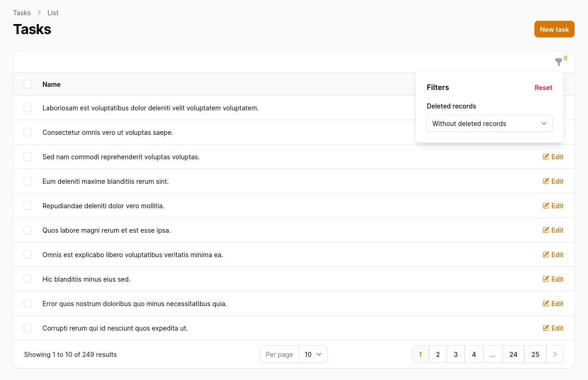588x380 pixels.
Task: Click the Edit label in 'Sed nam commodi' row
Action: pyautogui.click(x=558, y=157)
